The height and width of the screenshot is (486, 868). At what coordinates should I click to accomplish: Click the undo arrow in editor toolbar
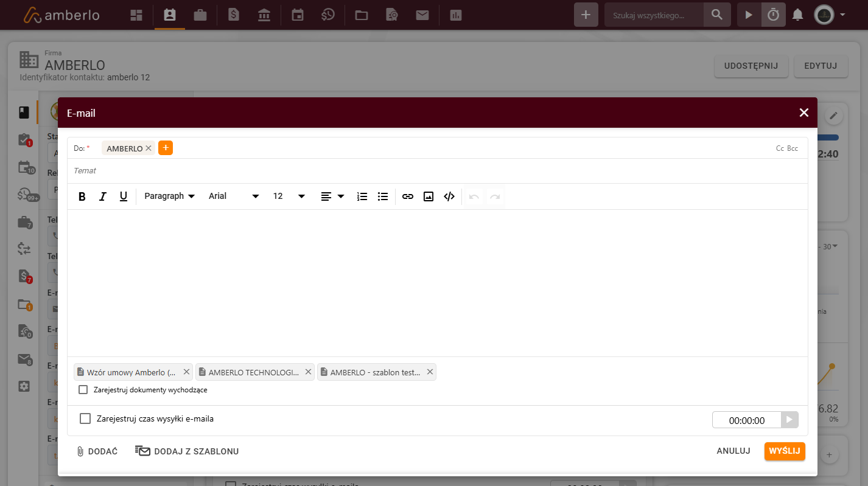coord(474,196)
